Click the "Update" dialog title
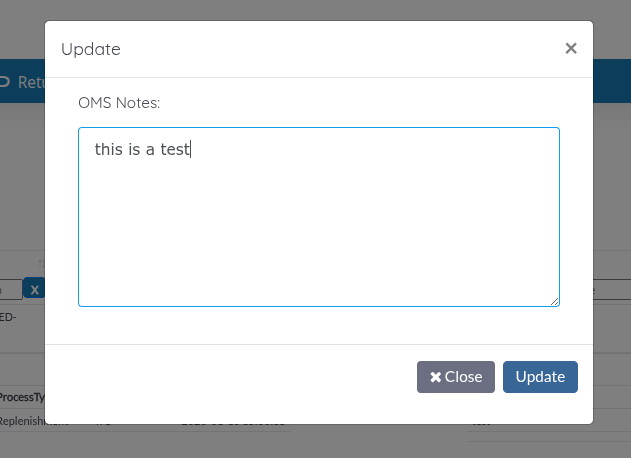The height and width of the screenshot is (458, 631). (x=91, y=49)
